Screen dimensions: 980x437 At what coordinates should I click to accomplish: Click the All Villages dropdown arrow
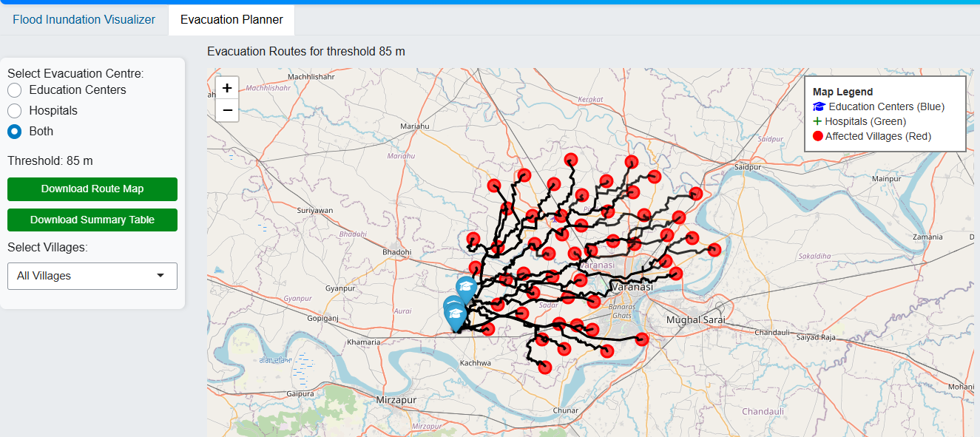(160, 276)
